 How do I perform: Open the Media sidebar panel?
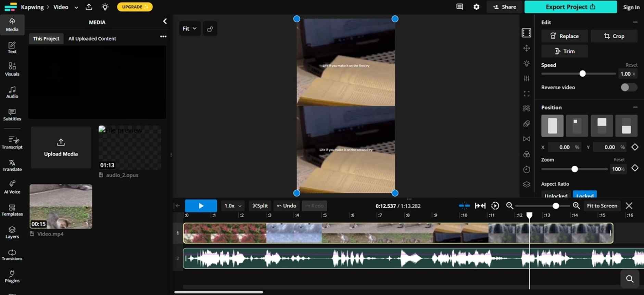coord(12,25)
